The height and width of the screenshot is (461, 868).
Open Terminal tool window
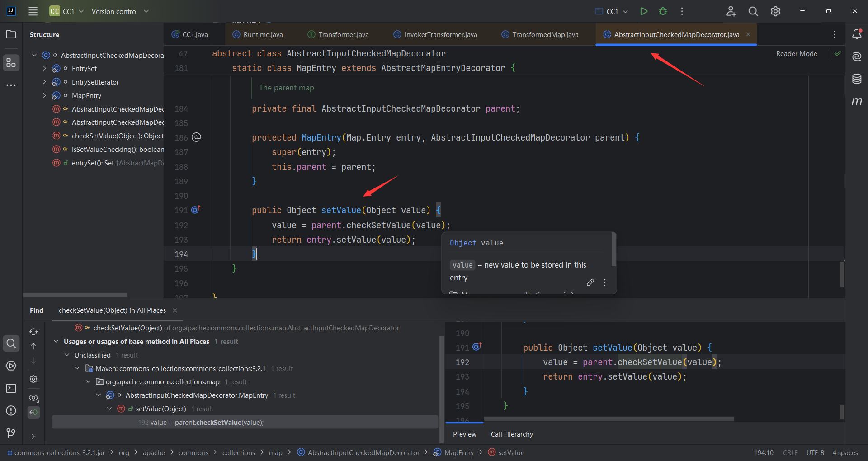pyautogui.click(x=11, y=388)
